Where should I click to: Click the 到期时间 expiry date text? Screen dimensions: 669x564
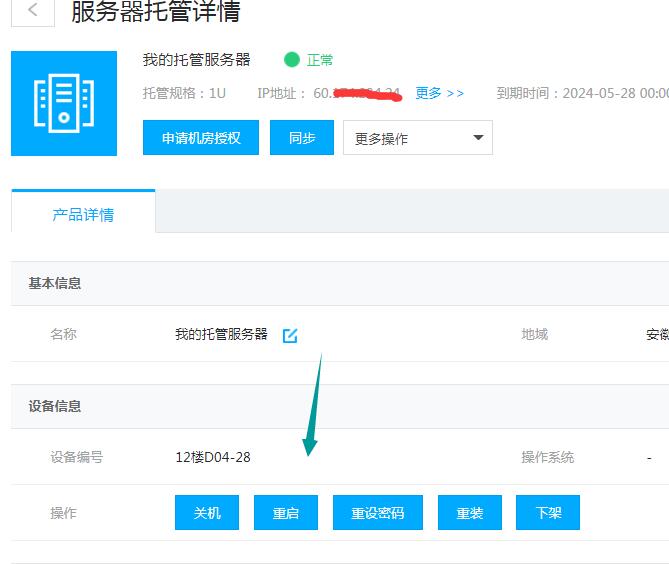[582, 93]
